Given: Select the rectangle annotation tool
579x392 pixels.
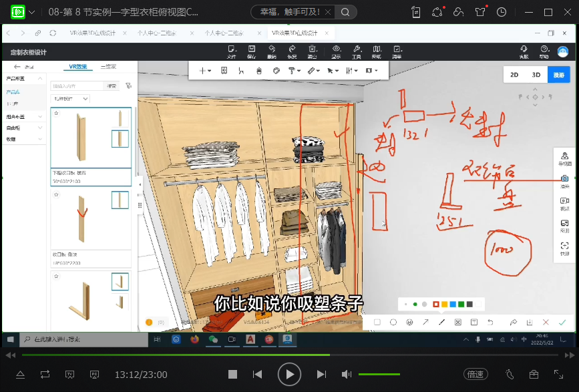Looking at the screenshot, I should point(377,322).
